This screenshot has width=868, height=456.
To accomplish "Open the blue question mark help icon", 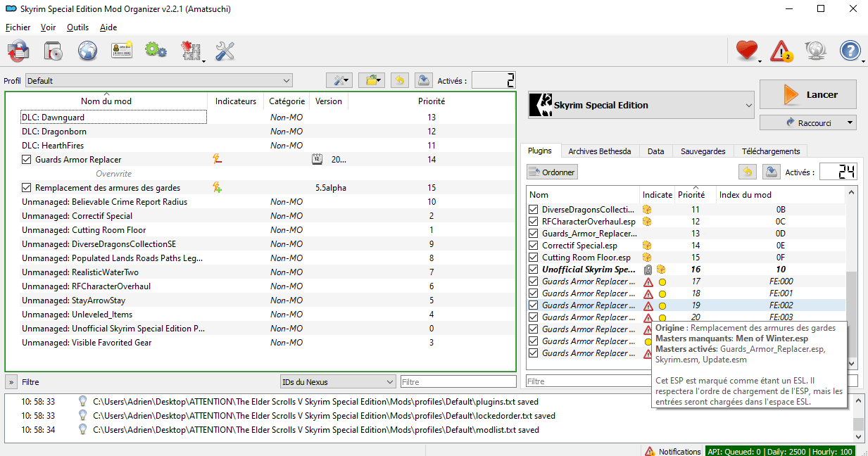I will (850, 51).
